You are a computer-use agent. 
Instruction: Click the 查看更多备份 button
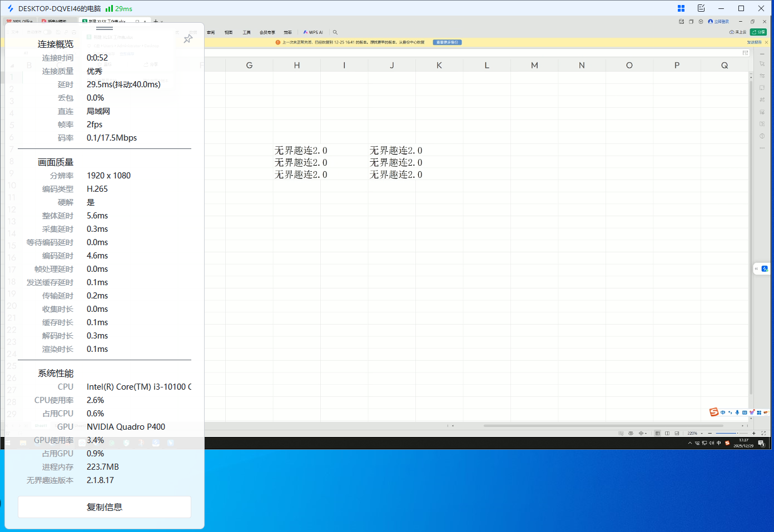point(447,42)
